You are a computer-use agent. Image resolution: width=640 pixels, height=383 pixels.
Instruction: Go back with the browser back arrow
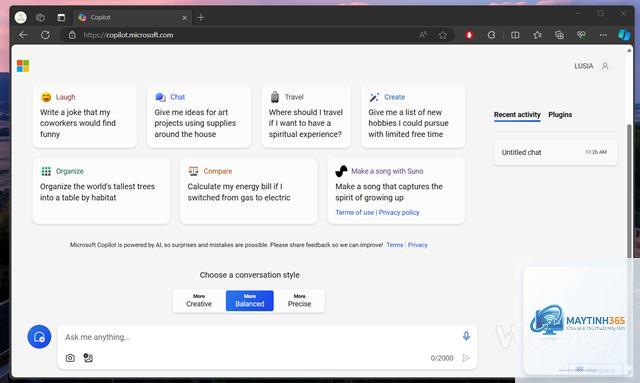tap(23, 35)
